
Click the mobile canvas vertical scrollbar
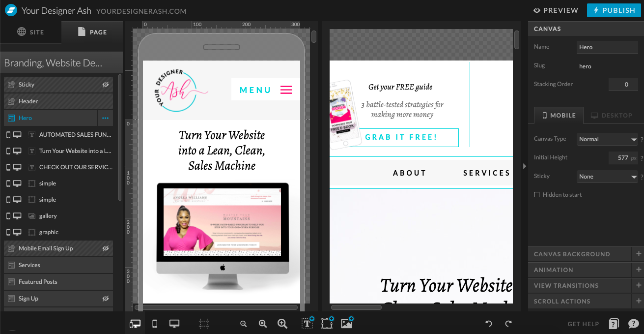tap(314, 37)
